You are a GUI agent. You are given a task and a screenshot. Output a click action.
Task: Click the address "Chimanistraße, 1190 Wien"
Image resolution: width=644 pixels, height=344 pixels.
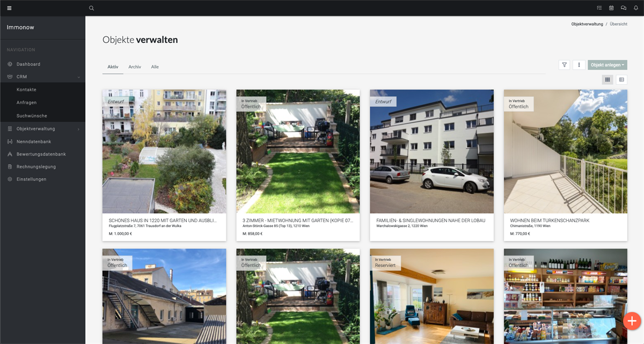click(x=530, y=226)
